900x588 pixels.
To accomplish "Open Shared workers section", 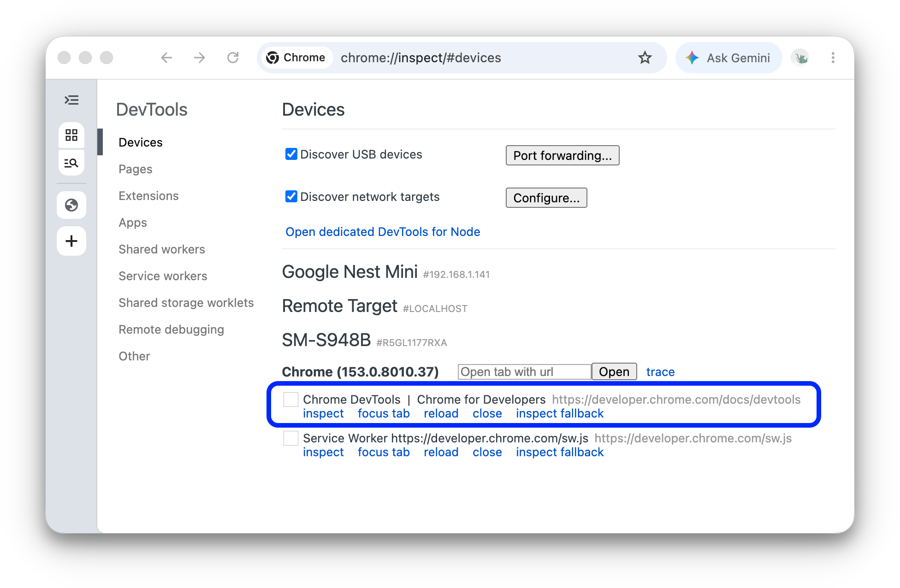I will (162, 249).
